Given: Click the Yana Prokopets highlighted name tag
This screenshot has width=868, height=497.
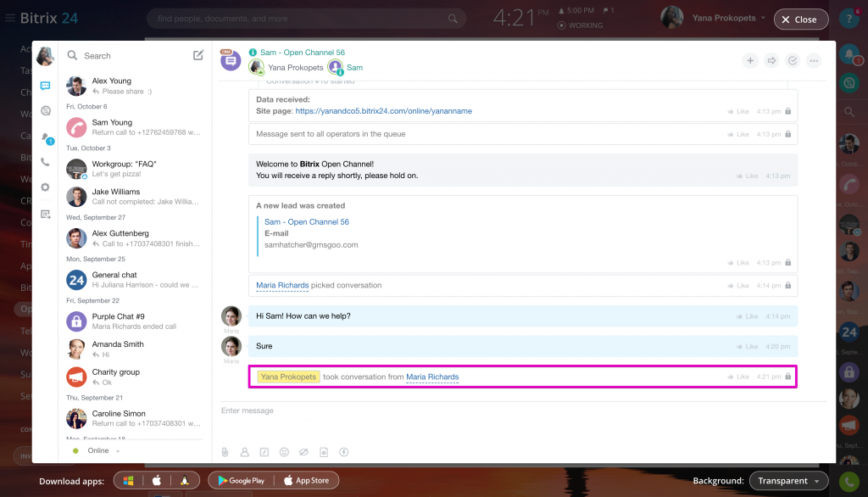Looking at the screenshot, I should [288, 377].
